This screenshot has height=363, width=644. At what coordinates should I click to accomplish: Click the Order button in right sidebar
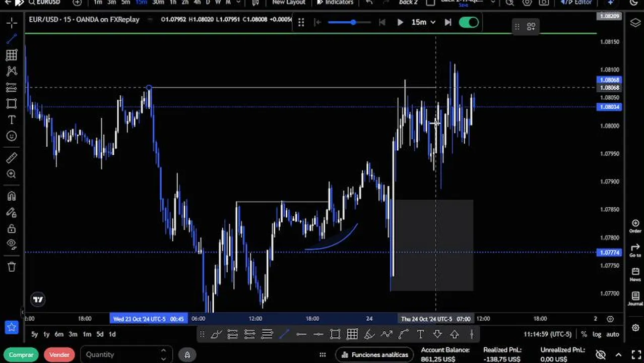pos(635,226)
